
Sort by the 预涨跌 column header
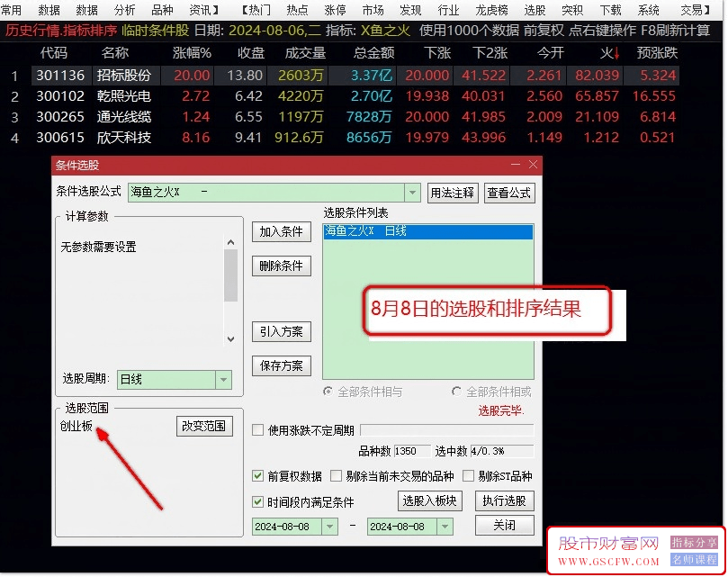tap(657, 53)
